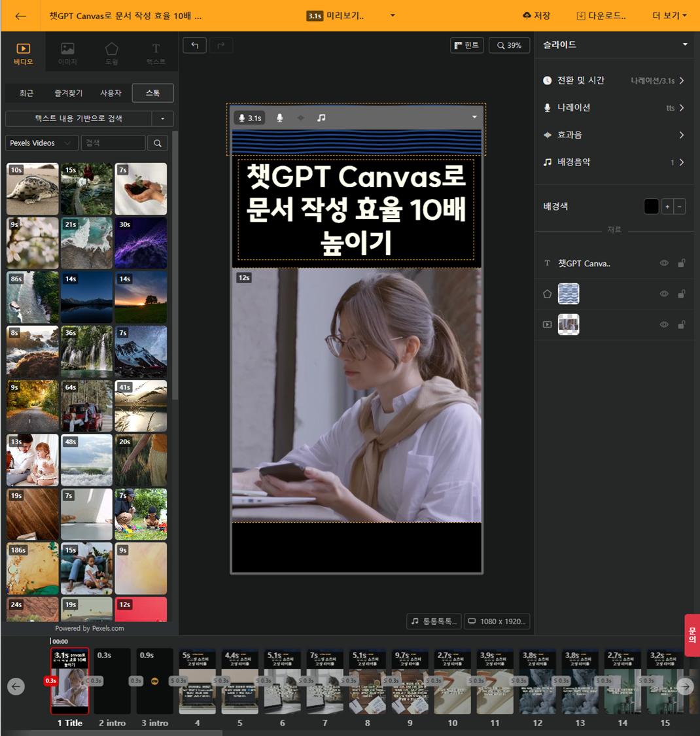Switch to the 이미지 image tab
The image size is (700, 736).
tap(67, 54)
